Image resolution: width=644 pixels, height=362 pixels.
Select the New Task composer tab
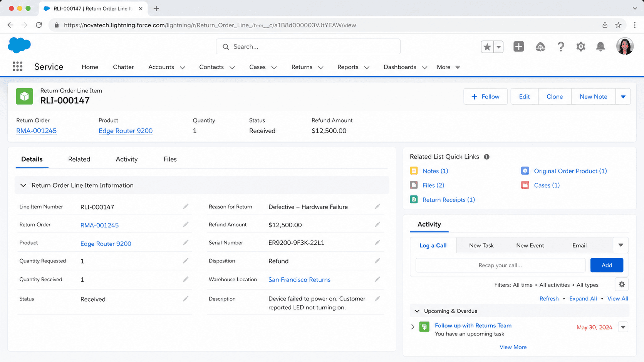(x=481, y=245)
